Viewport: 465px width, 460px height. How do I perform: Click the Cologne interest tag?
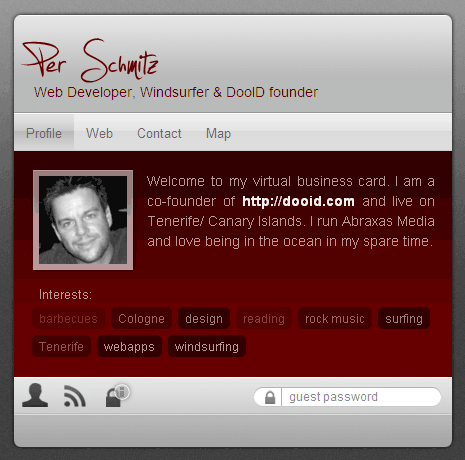(x=141, y=319)
